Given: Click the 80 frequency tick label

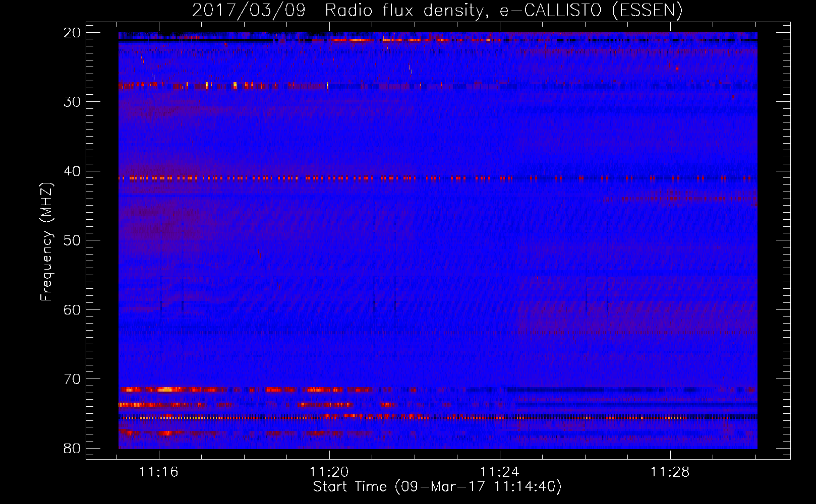Looking at the screenshot, I should click(x=72, y=448).
